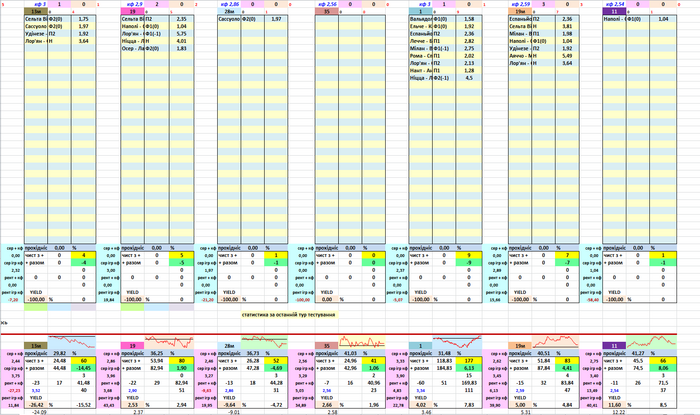Click the yellow cell showing 83
The image size is (700, 415).
click(x=567, y=361)
